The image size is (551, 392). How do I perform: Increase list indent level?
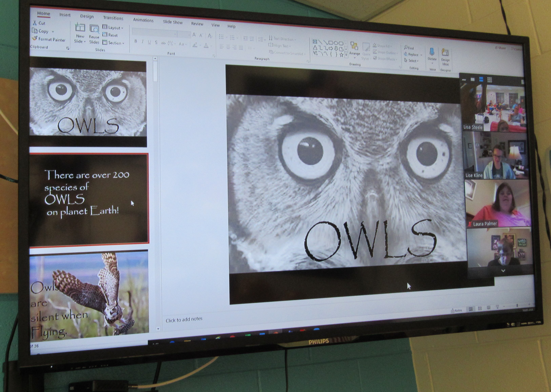click(x=252, y=39)
